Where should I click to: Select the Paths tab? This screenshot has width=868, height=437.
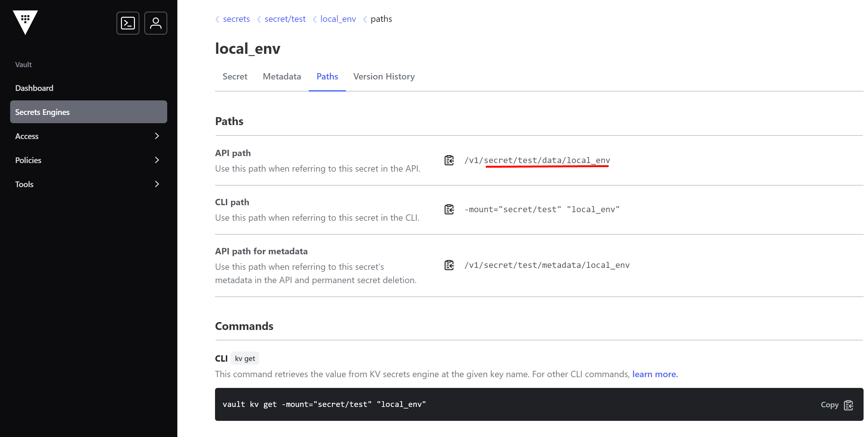(327, 77)
